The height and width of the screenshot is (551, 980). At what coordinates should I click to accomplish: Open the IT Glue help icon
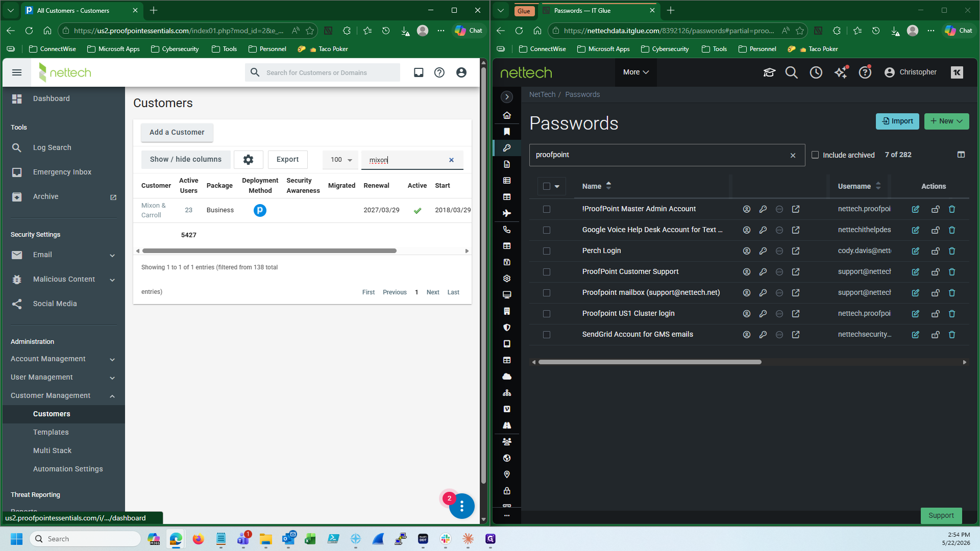[865, 72]
